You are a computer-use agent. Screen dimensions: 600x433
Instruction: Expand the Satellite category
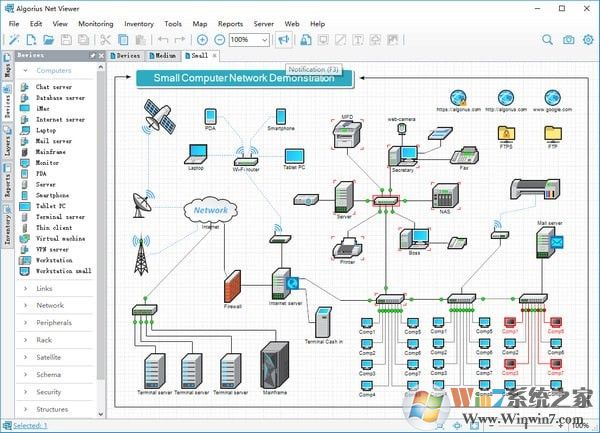[x=26, y=357]
